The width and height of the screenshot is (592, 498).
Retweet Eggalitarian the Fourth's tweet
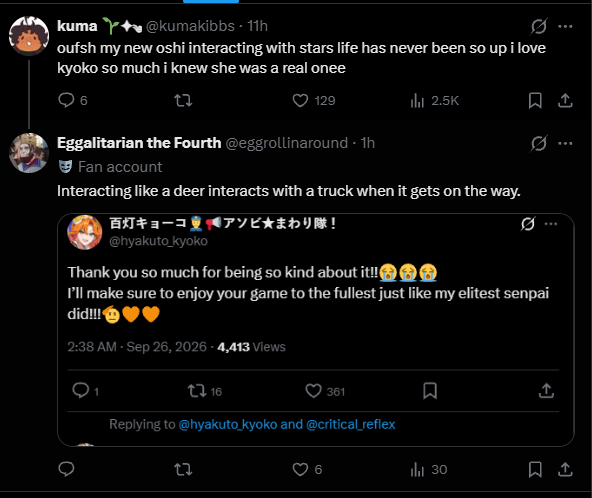click(183, 469)
